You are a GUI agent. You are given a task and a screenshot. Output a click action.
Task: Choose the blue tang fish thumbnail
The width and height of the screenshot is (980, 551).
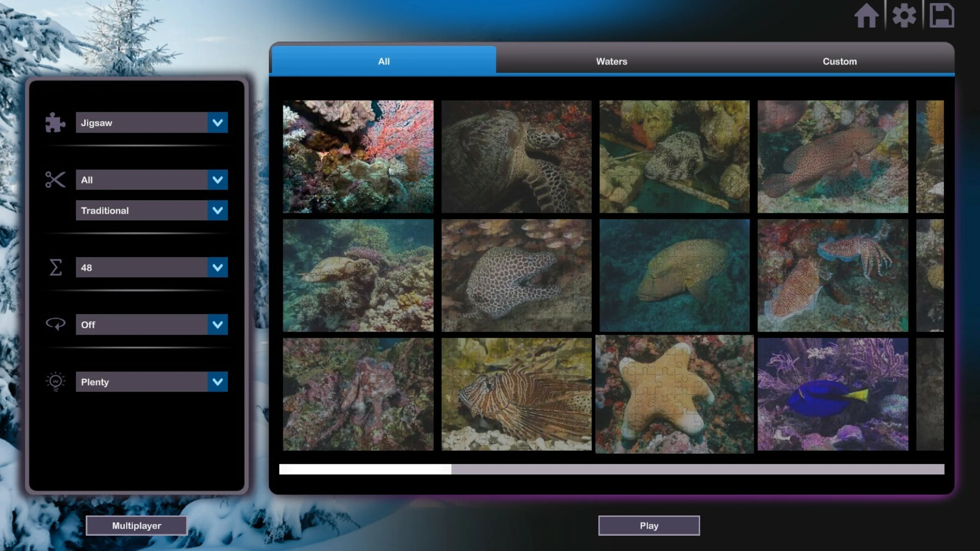[x=832, y=394]
